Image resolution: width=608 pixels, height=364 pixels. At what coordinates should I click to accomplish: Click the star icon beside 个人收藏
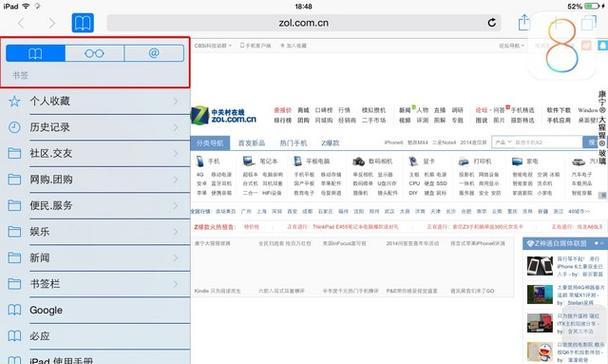[x=14, y=101]
